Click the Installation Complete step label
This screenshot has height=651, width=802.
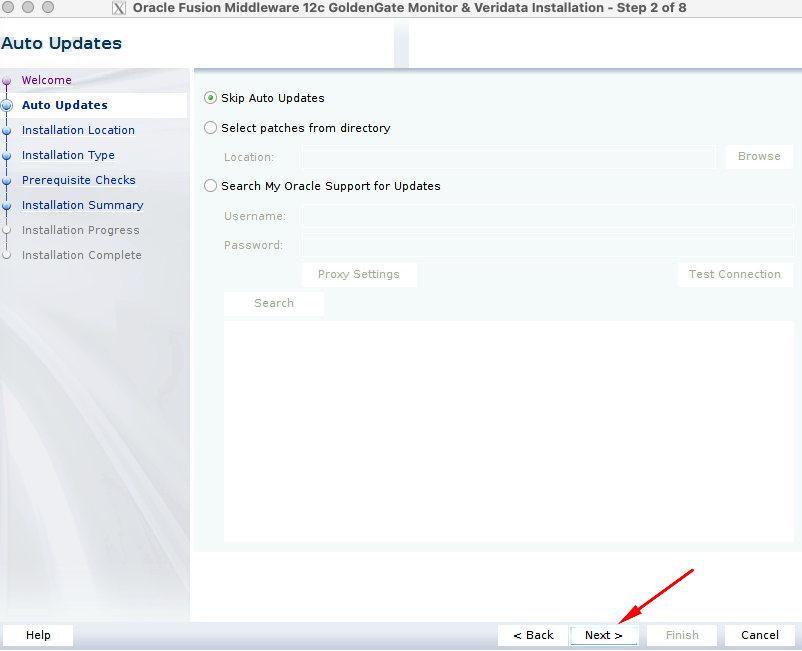point(81,255)
